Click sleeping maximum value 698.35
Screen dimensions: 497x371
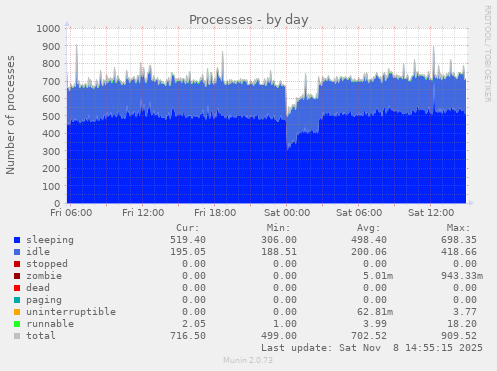[x=459, y=240]
